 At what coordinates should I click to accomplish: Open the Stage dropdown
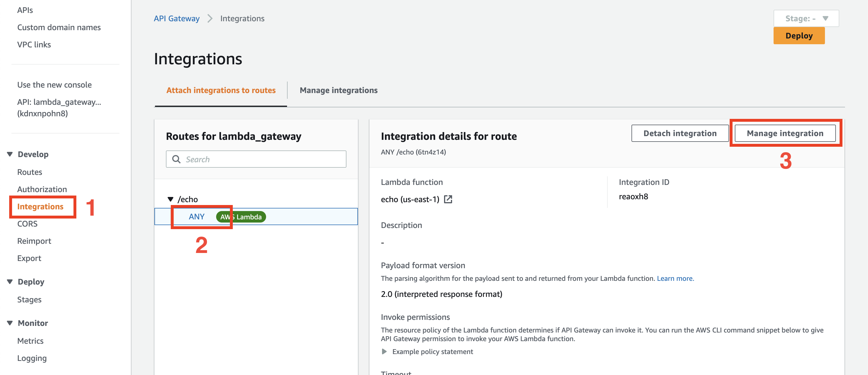point(806,19)
